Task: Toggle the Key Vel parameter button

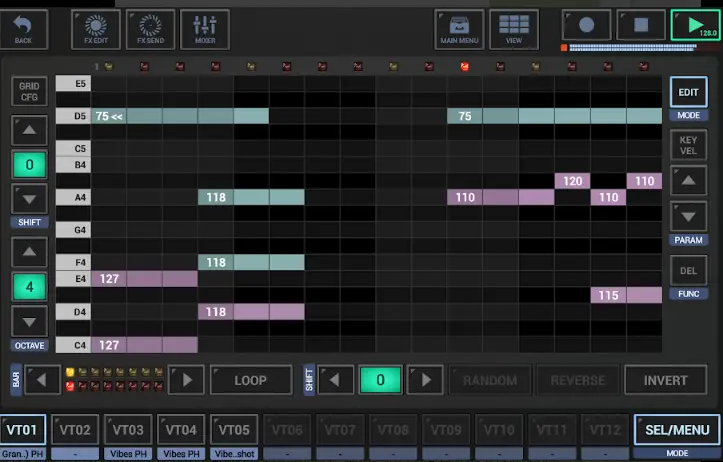Action: 688,145
